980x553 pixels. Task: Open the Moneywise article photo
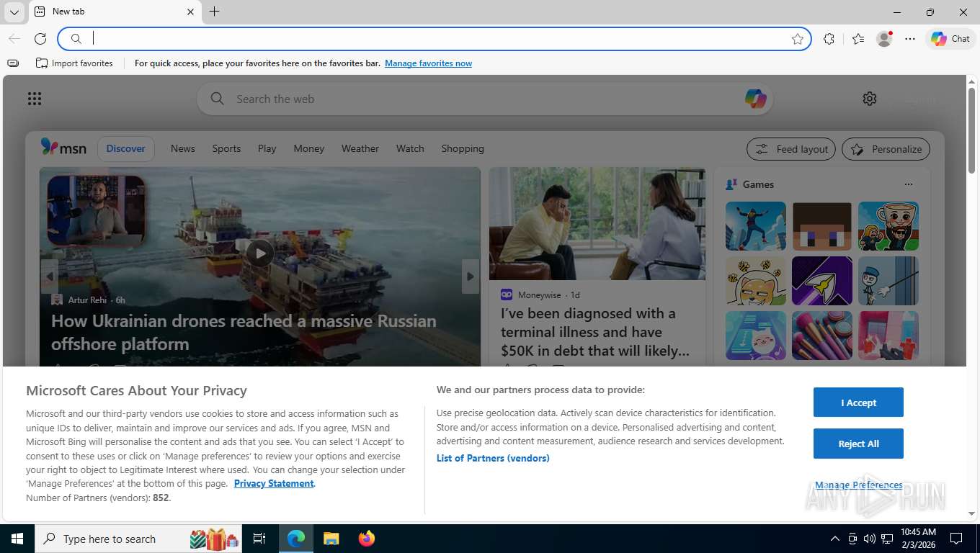[x=597, y=224]
